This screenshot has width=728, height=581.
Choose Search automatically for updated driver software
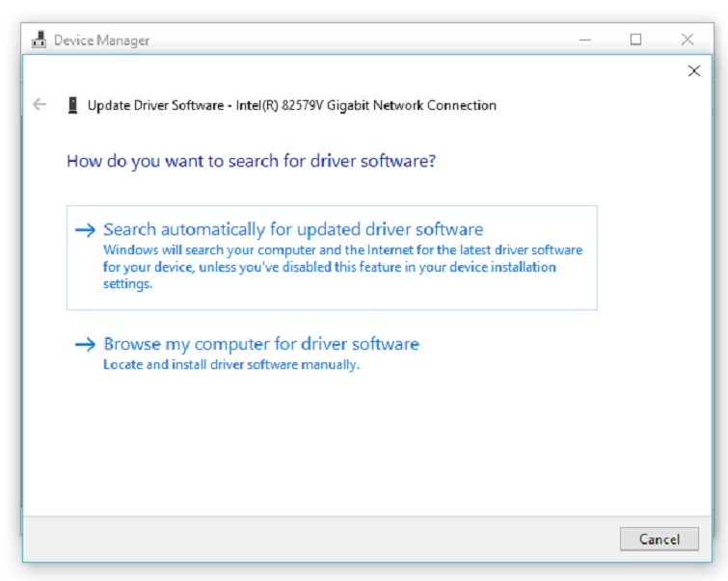tap(293, 229)
